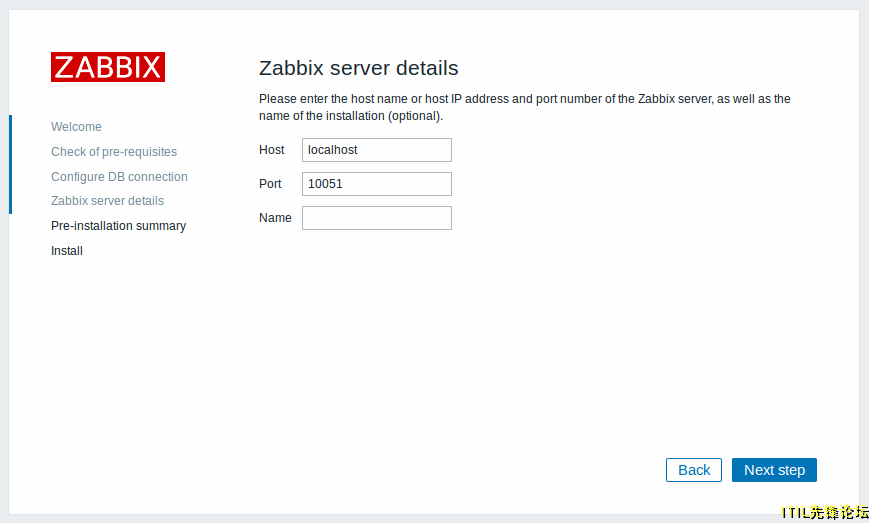Focus the Port input field
The image size is (869, 523).
coord(377,184)
